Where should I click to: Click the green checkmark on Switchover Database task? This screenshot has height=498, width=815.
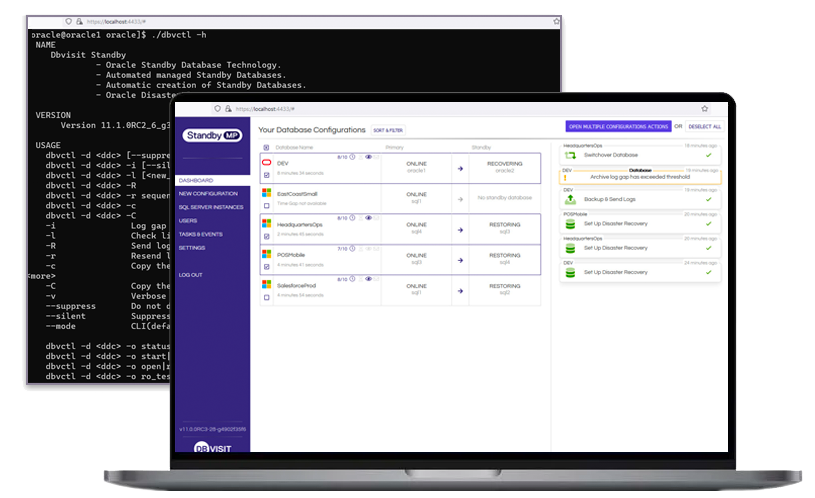click(708, 155)
